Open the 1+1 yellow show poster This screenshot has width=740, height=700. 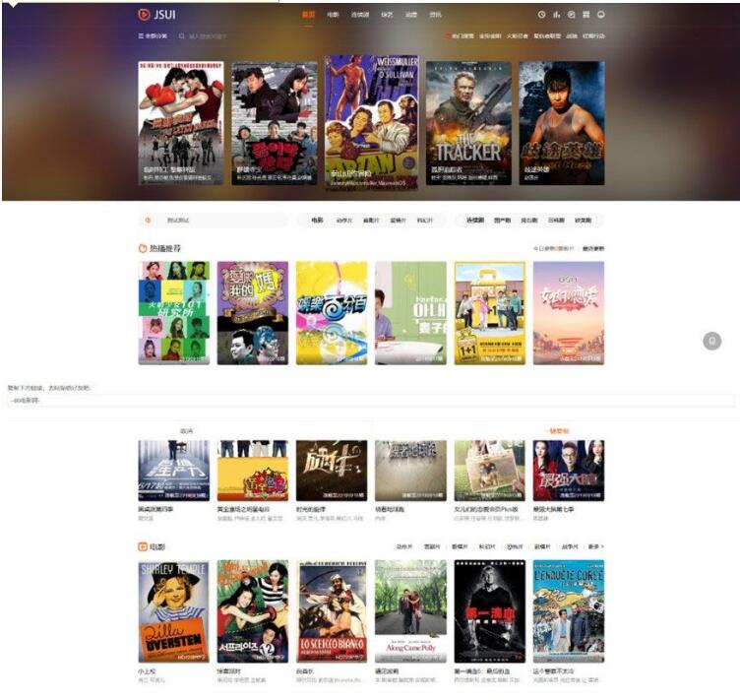pos(489,313)
